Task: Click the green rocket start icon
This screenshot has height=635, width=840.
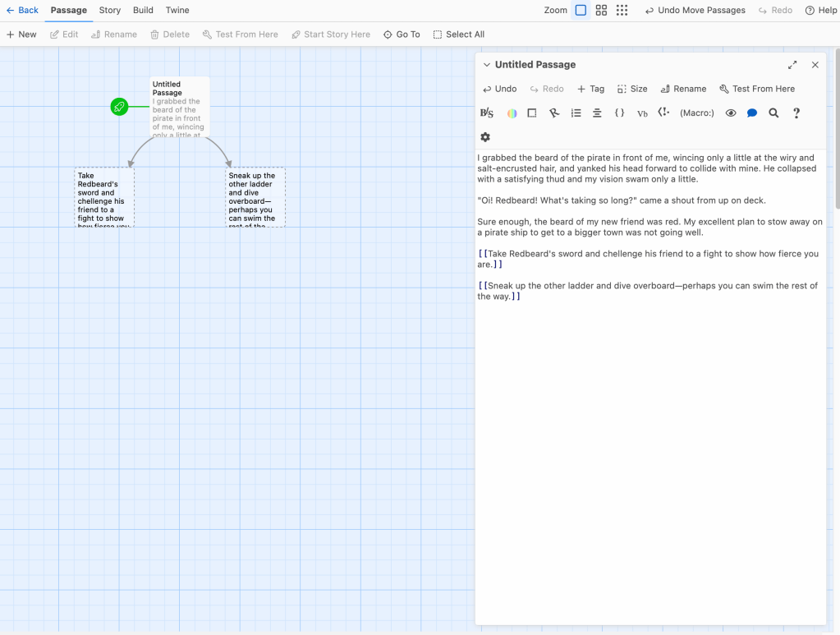Action: pos(120,106)
